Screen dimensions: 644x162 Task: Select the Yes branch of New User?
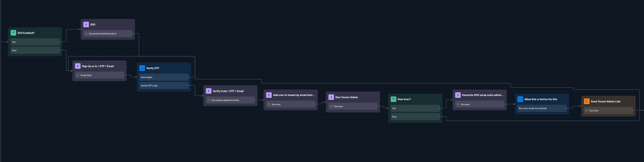415,108
